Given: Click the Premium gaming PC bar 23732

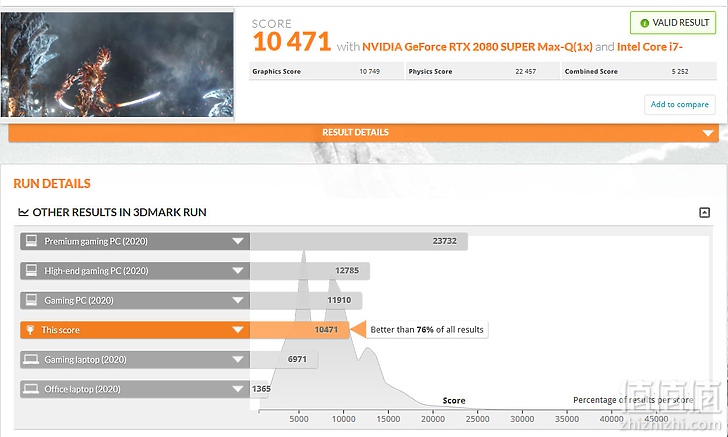Looking at the screenshot, I should [x=358, y=241].
